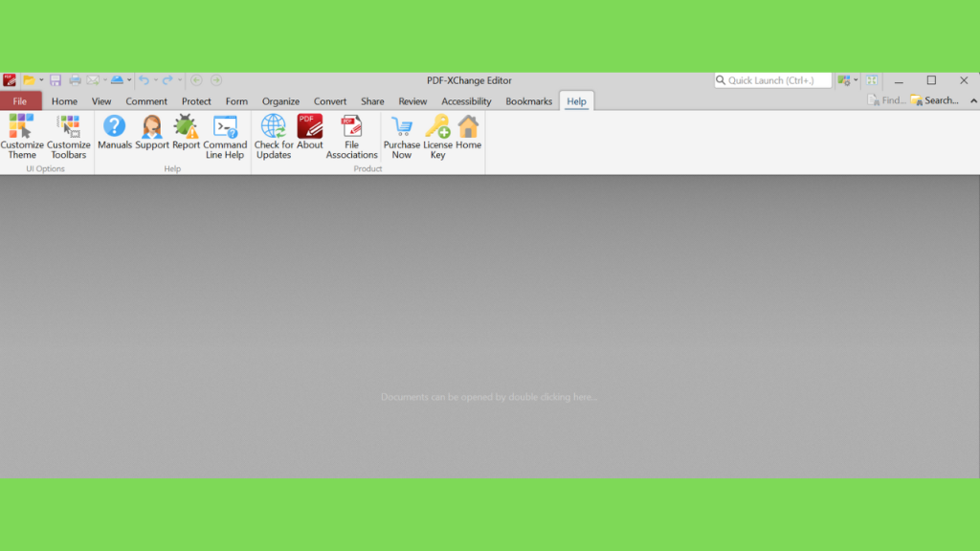Switch to the Protect tab

[x=196, y=101]
